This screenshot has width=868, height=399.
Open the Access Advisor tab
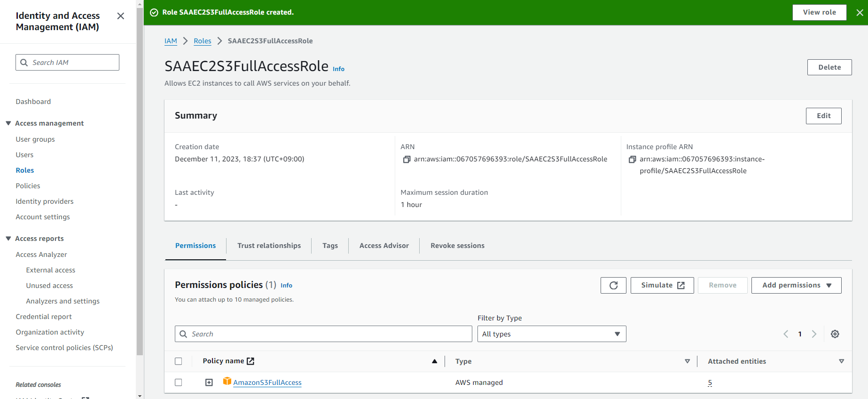(384, 246)
